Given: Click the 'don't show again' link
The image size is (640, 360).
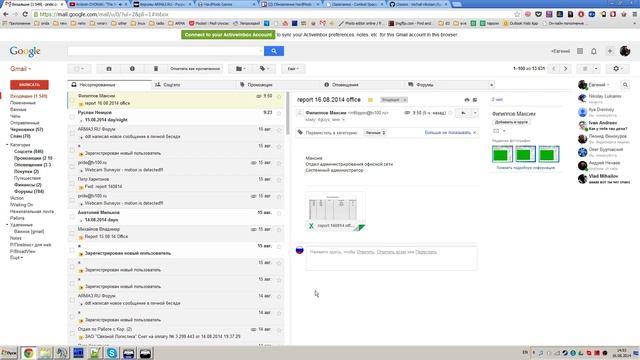Looking at the screenshot, I should [448, 133].
